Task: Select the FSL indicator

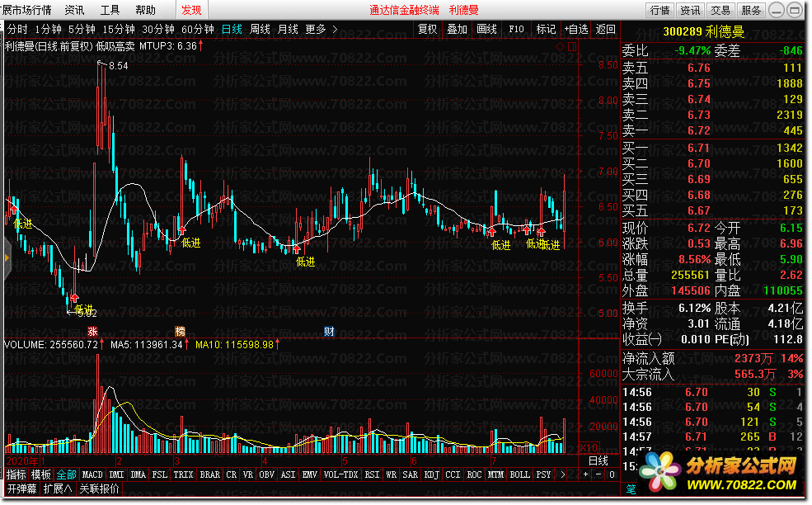Action: click(159, 474)
